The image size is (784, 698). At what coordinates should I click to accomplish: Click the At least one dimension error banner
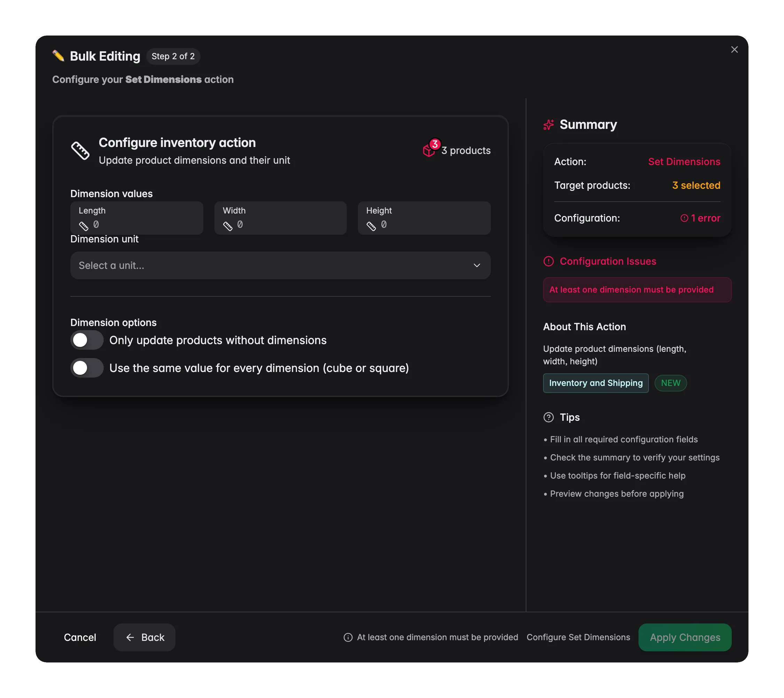tap(637, 290)
